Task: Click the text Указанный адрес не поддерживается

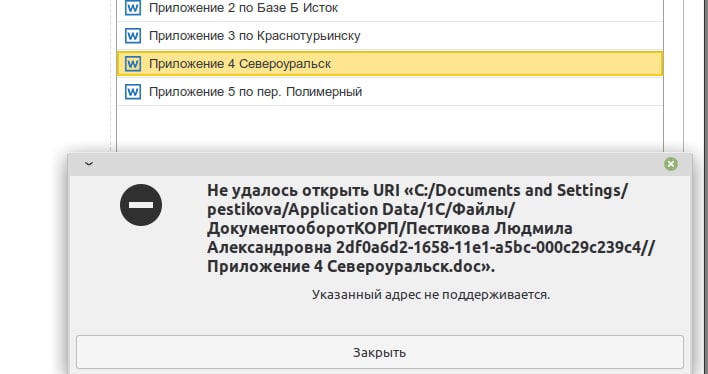Action: 431,295
